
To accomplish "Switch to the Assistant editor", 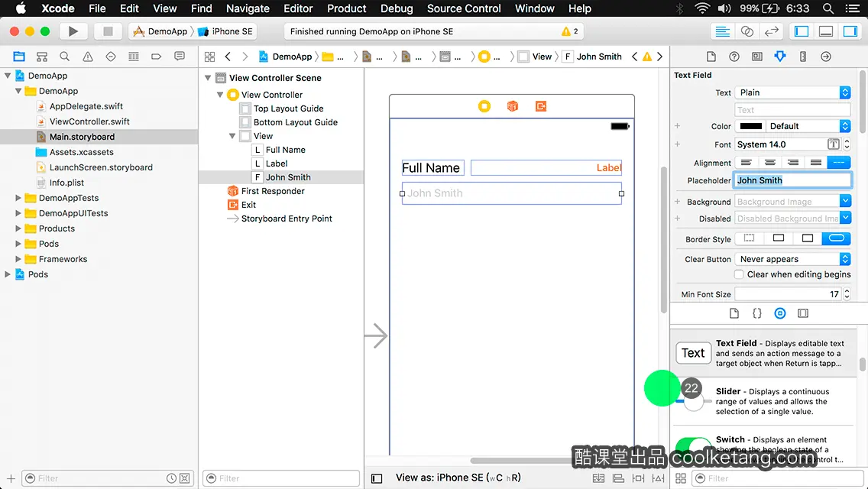I will pos(747,31).
